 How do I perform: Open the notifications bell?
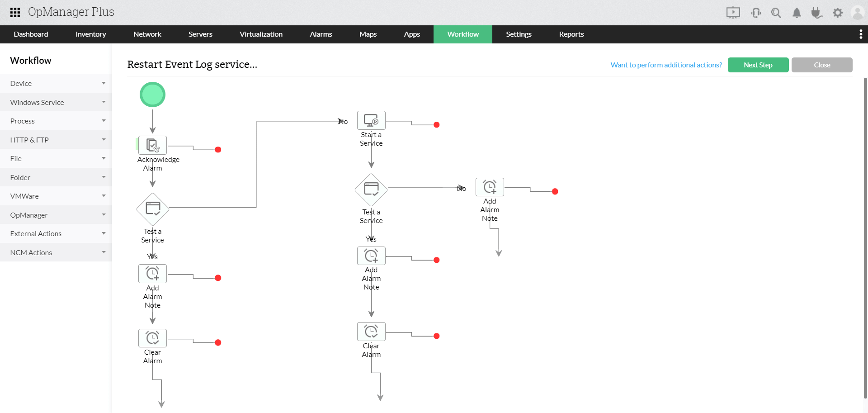click(797, 13)
